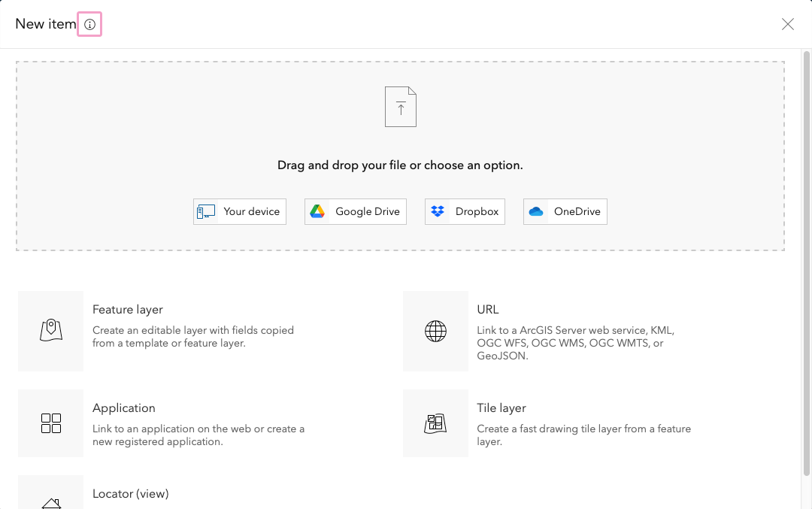Screen dimensions: 812x509
Task: Click 'Create a fast drawing tile layer' description
Action: click(x=583, y=435)
